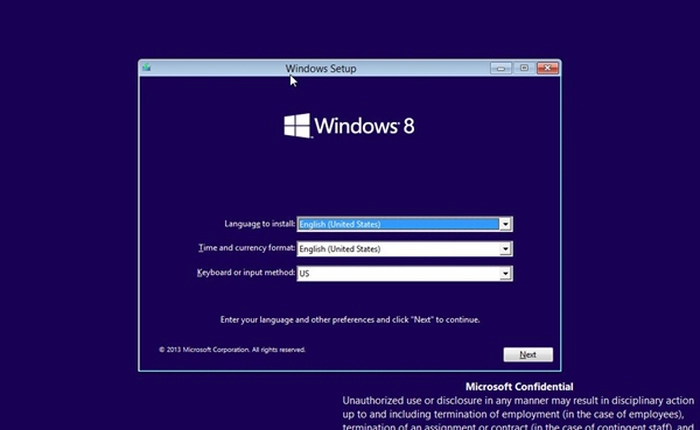Viewport: 700px width, 430px height.
Task: Minimize the Windows Setup window
Action: (500, 68)
